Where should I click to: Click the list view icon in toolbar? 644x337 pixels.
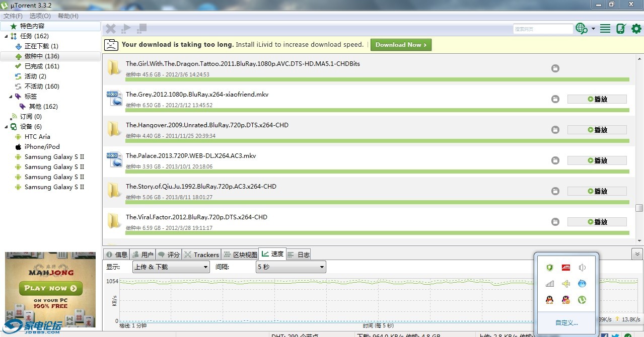[605, 29]
